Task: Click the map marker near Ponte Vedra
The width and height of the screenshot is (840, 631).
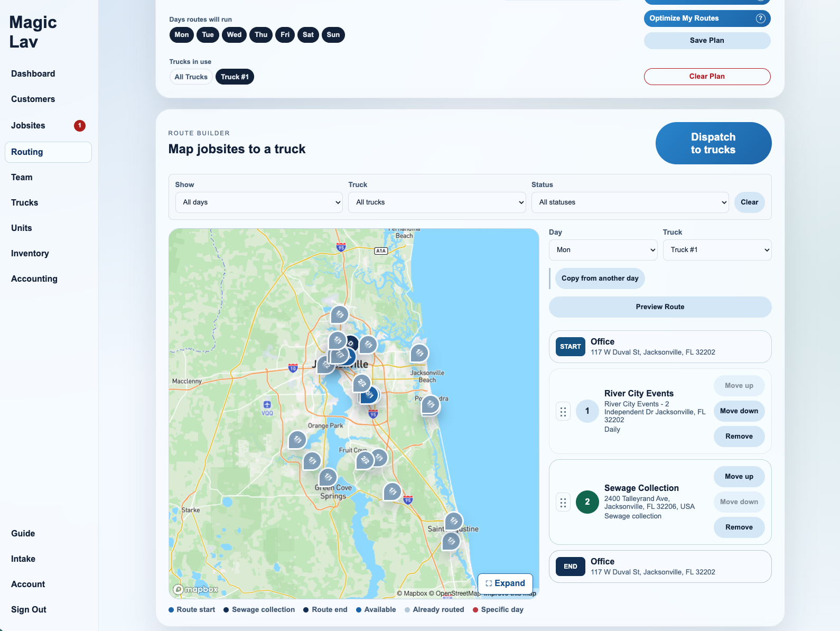Action: point(431,405)
